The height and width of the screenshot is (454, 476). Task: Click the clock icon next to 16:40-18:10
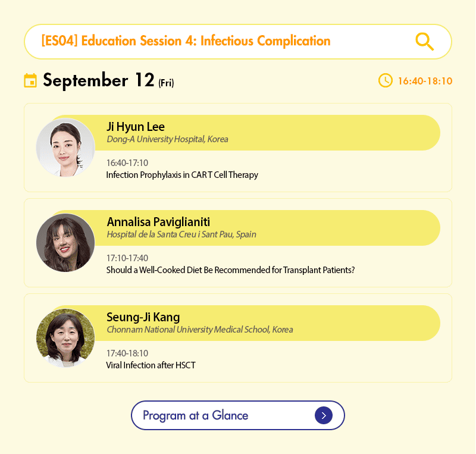[386, 80]
